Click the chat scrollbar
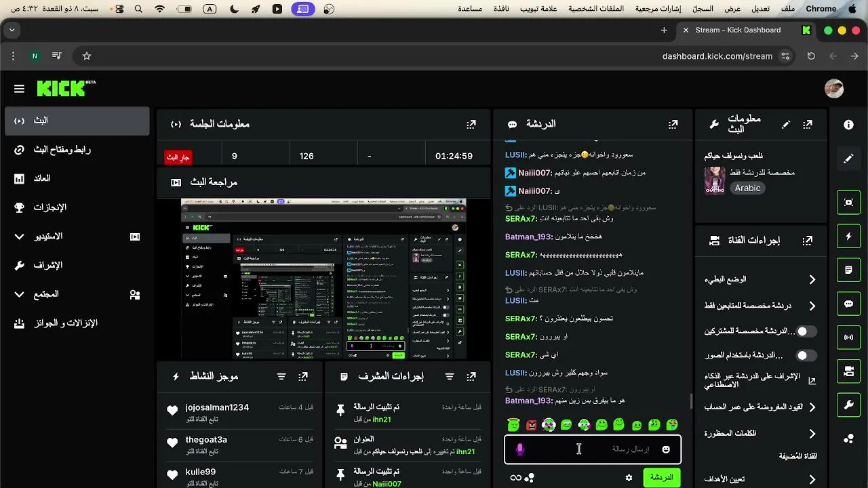The width and height of the screenshot is (868, 488). click(691, 402)
